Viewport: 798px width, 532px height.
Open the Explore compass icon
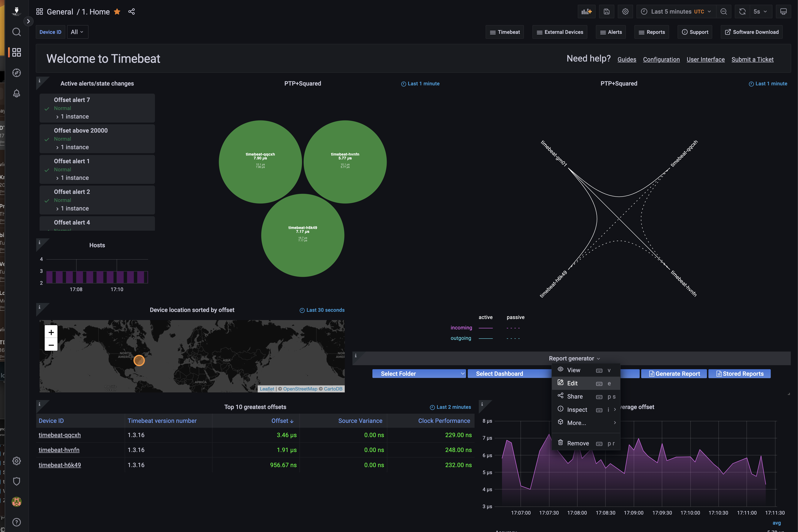click(16, 73)
